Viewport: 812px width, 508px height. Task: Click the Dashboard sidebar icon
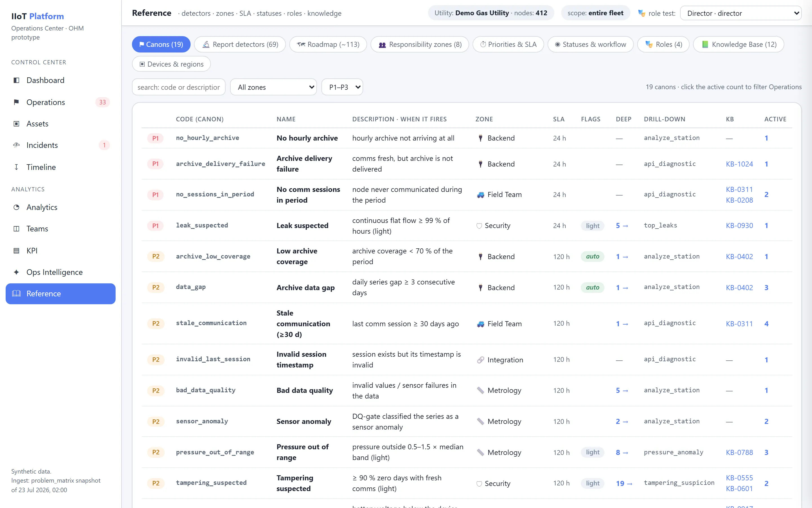[16, 80]
